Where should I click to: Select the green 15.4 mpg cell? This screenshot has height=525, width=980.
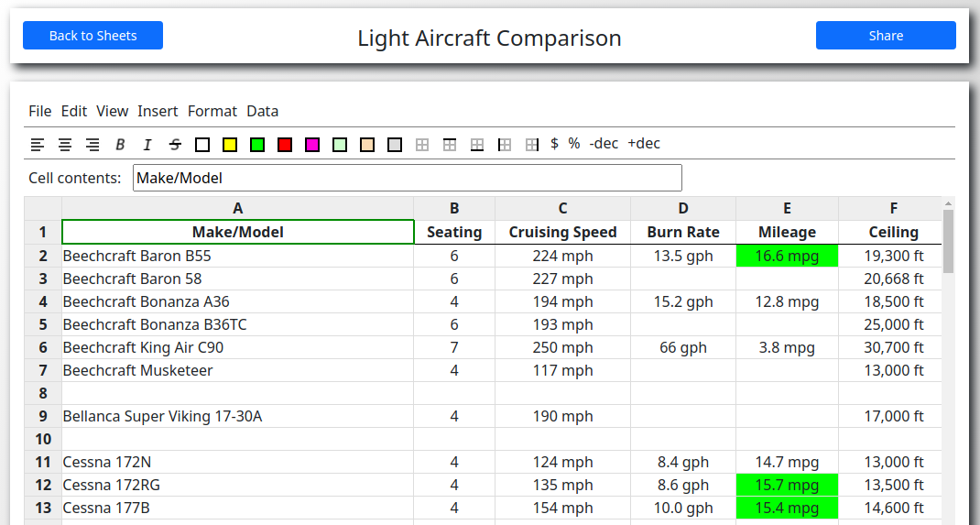(x=787, y=508)
